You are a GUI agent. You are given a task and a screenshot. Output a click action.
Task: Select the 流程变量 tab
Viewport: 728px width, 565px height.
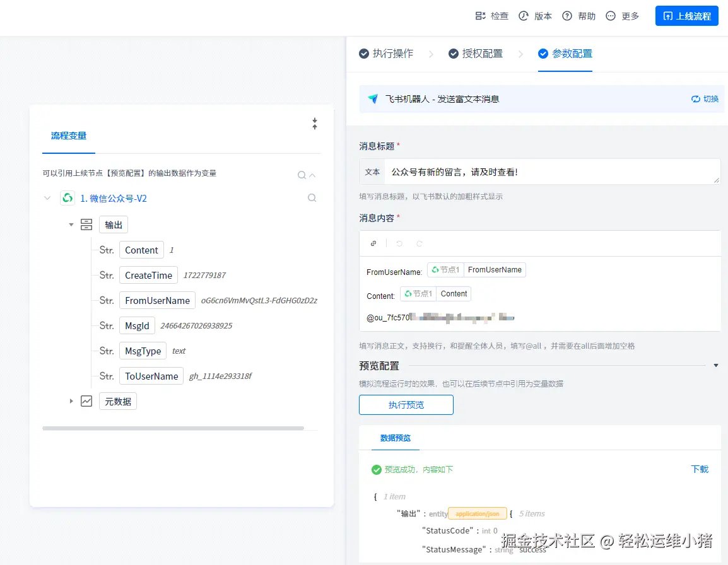point(69,136)
